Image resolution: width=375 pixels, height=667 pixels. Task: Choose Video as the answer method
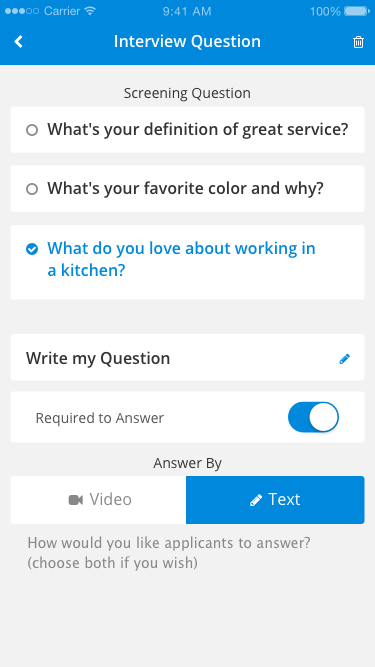98,500
